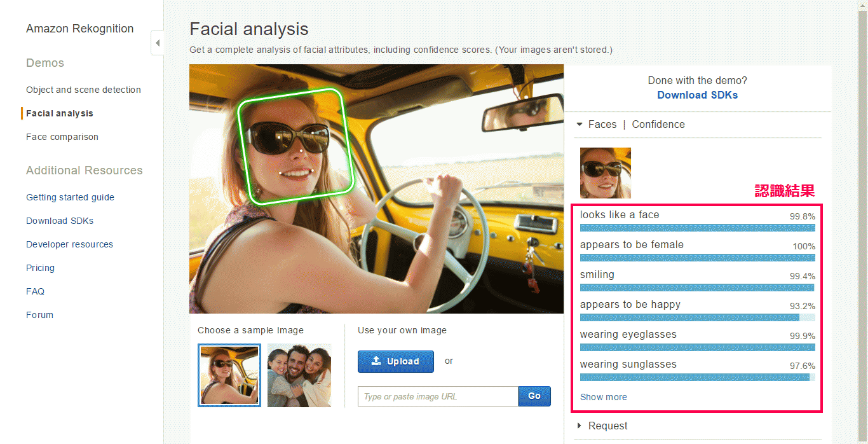Click the Go button next to URL field

[534, 396]
